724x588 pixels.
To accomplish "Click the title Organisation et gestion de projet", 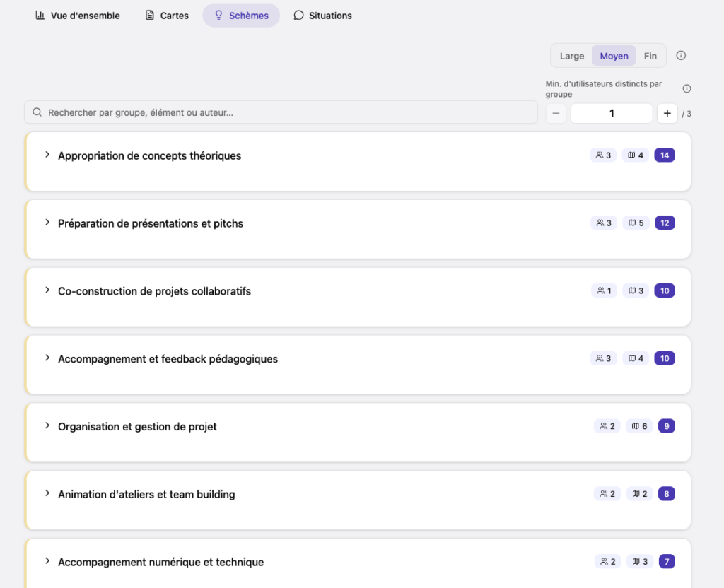I will pyautogui.click(x=138, y=427).
